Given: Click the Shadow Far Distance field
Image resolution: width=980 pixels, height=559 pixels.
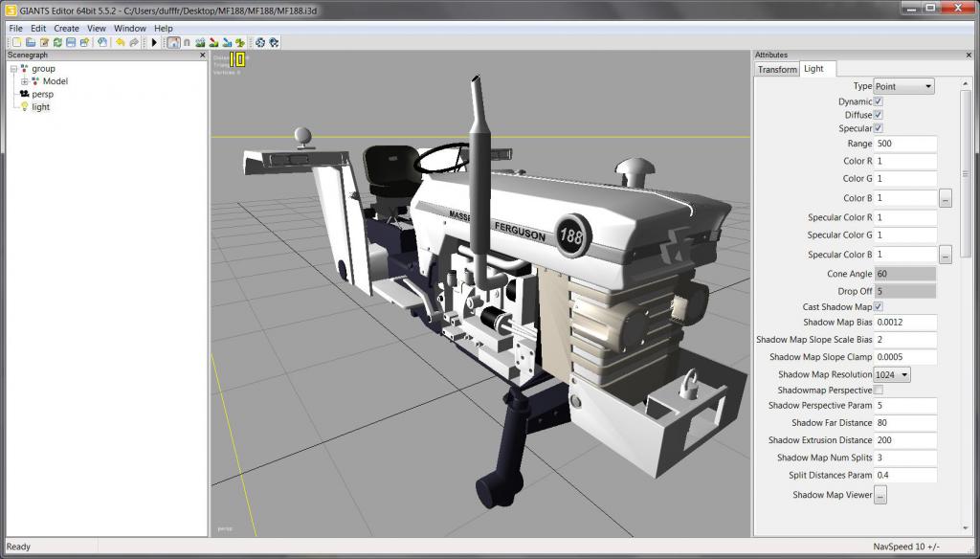Looking at the screenshot, I should click(905, 423).
